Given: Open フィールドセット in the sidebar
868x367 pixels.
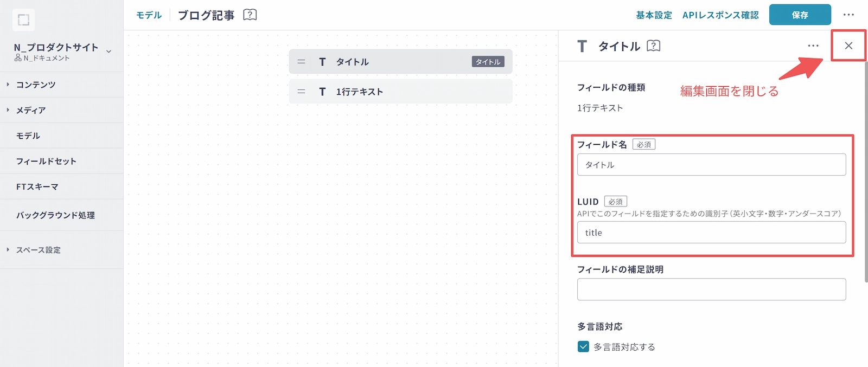Looking at the screenshot, I should [x=46, y=161].
